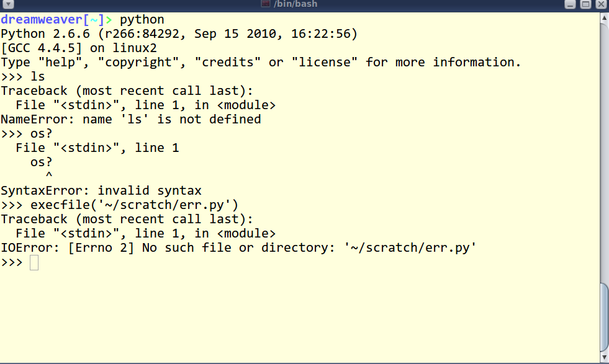Close the /bin/bash terminal window
This screenshot has width=609, height=364.
pos(601,4)
